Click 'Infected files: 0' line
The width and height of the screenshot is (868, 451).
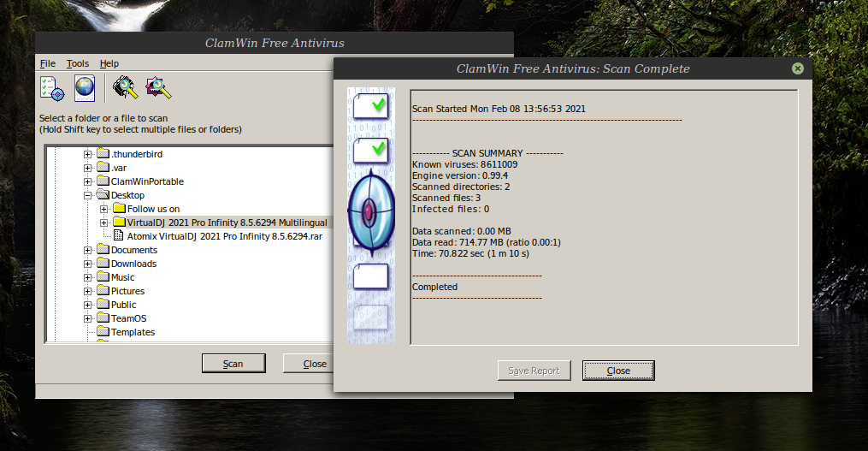(x=451, y=209)
